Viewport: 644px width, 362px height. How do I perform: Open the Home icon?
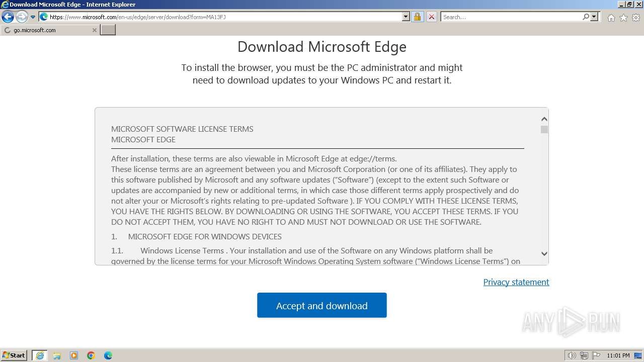coord(611,18)
